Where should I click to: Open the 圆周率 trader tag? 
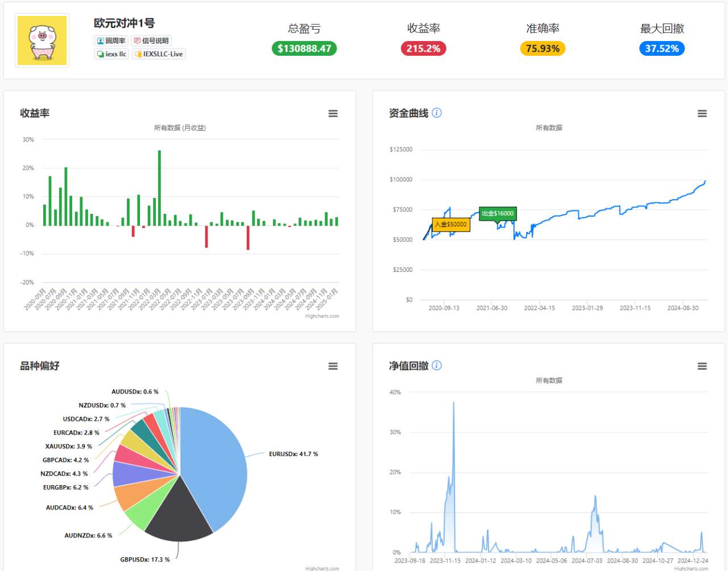pyautogui.click(x=111, y=41)
